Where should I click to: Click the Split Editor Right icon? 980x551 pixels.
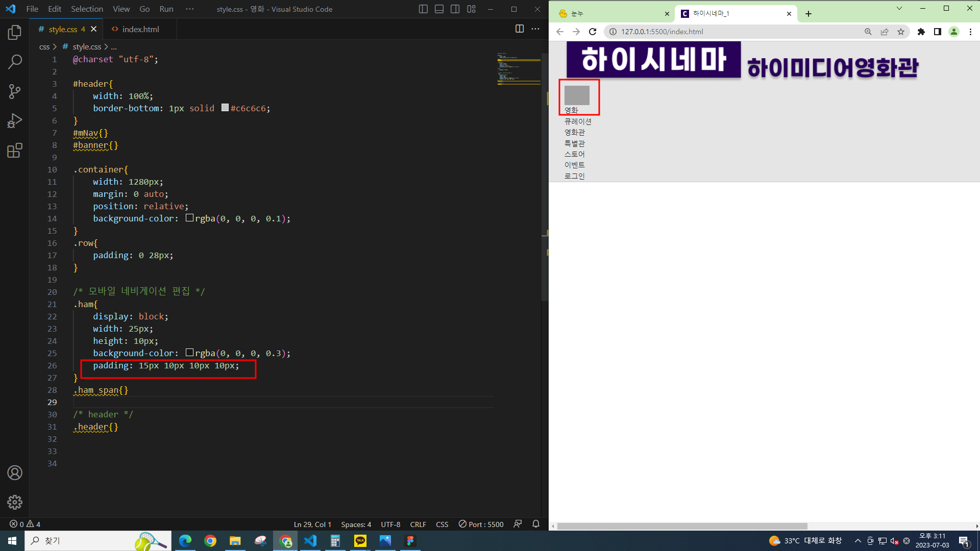click(519, 29)
